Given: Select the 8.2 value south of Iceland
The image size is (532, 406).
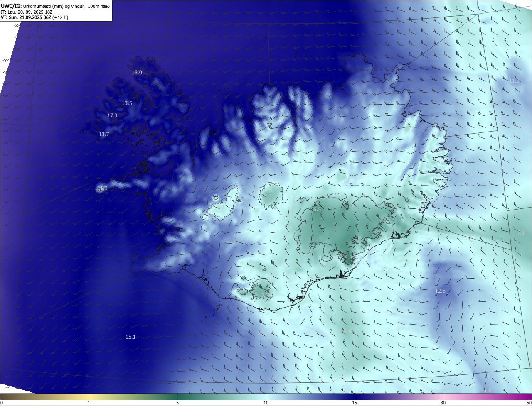Looking at the screenshot, I should click(x=347, y=330).
